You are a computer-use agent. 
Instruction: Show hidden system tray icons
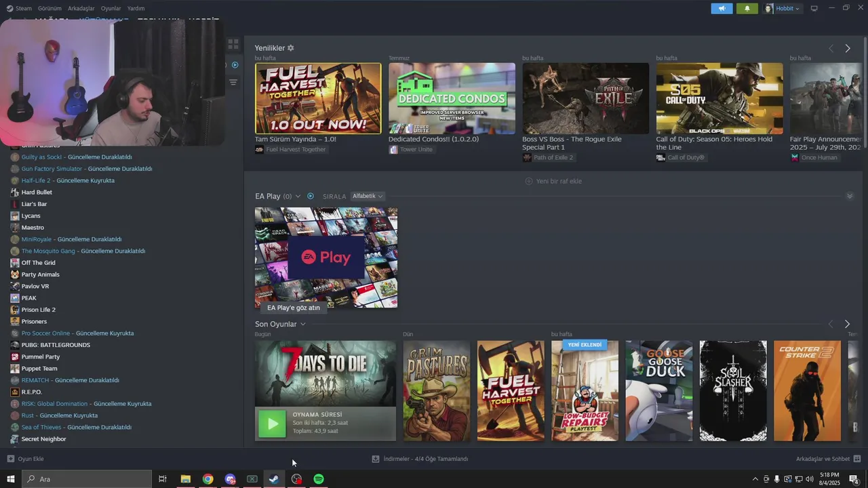point(755,479)
